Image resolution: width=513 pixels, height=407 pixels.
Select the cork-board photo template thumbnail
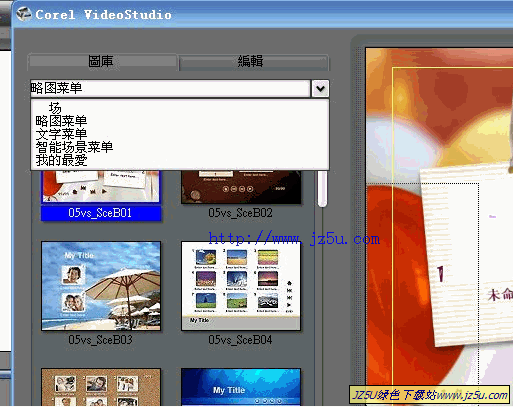101,387
